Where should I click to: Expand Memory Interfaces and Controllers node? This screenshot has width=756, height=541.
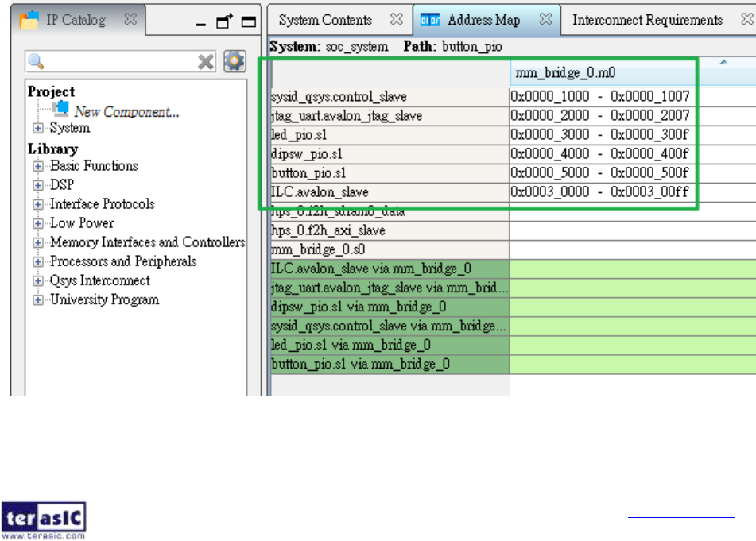click(38, 242)
